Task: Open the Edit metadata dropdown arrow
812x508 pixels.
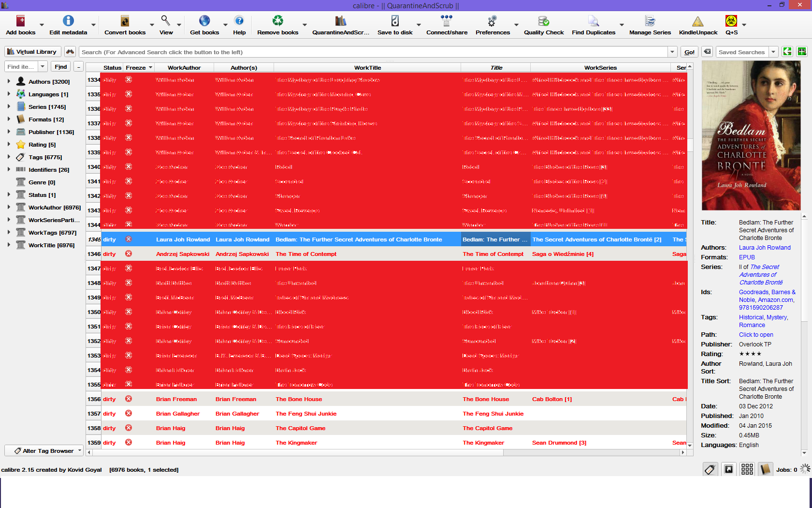Action: [x=93, y=25]
